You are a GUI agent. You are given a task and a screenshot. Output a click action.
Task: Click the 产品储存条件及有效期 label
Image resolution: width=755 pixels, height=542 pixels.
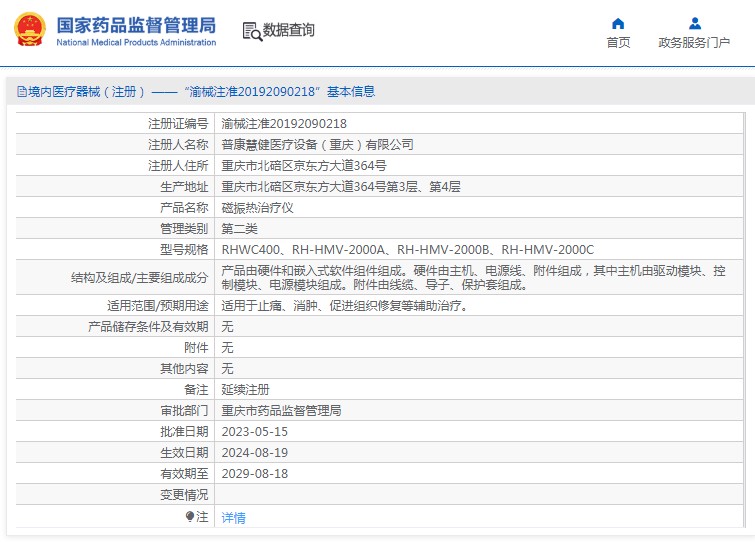tap(148, 327)
